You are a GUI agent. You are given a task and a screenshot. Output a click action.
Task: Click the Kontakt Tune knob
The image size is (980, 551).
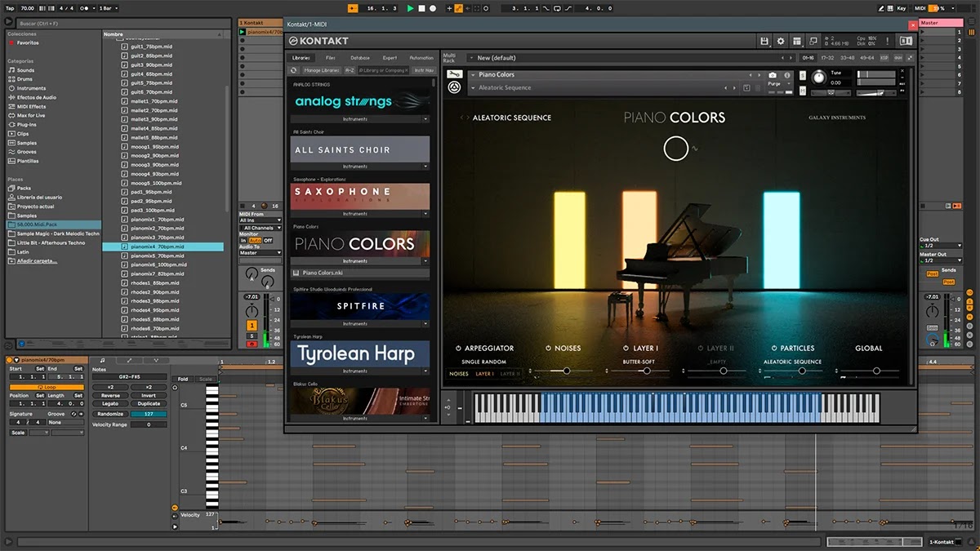click(818, 78)
